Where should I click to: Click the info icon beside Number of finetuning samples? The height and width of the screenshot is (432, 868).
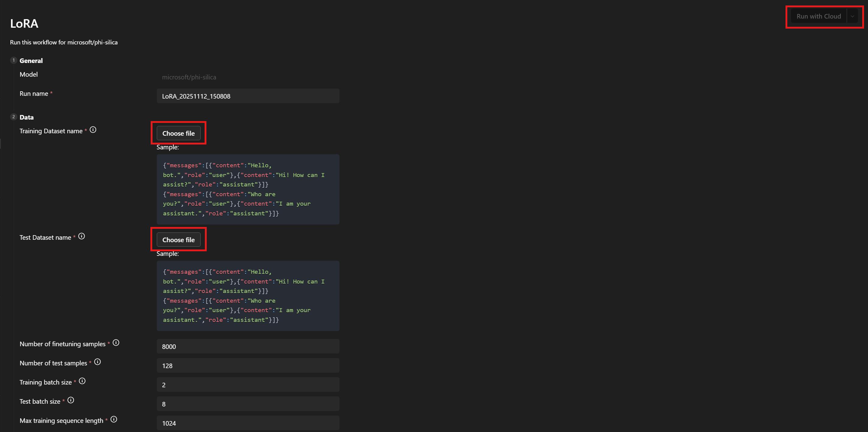pyautogui.click(x=116, y=343)
